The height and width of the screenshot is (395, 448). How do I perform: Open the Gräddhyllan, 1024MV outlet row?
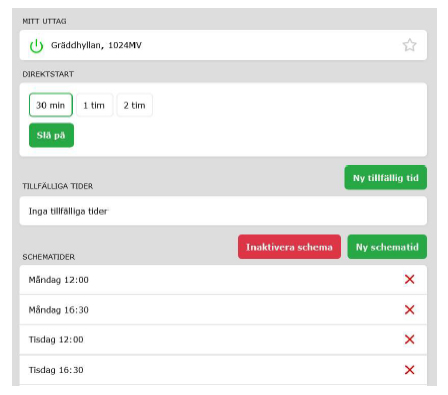(223, 45)
